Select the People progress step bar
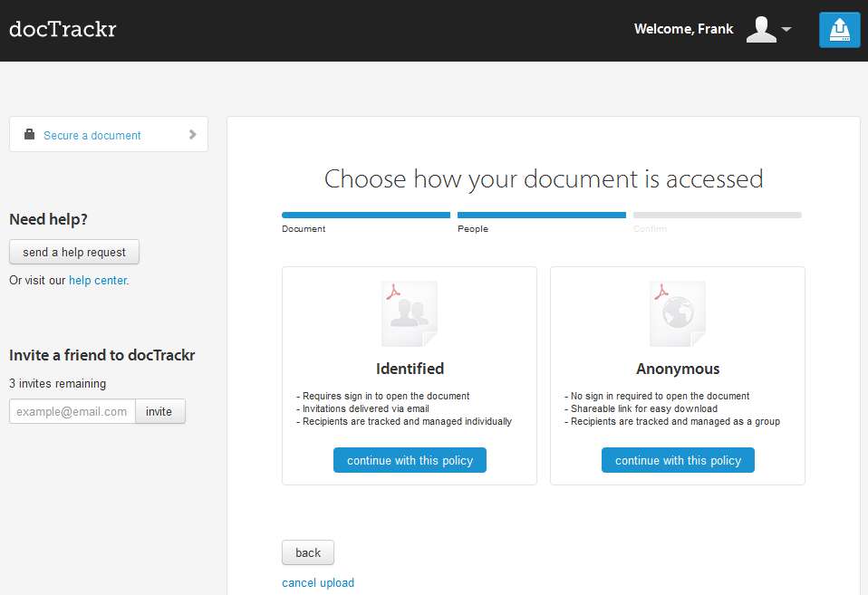 tap(542, 216)
